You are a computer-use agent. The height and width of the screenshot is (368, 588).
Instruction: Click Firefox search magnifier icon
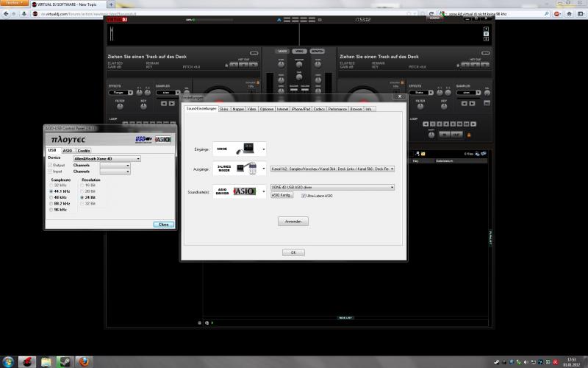click(x=547, y=14)
